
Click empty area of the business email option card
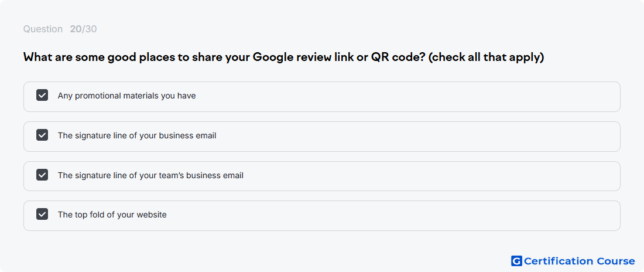(415, 137)
